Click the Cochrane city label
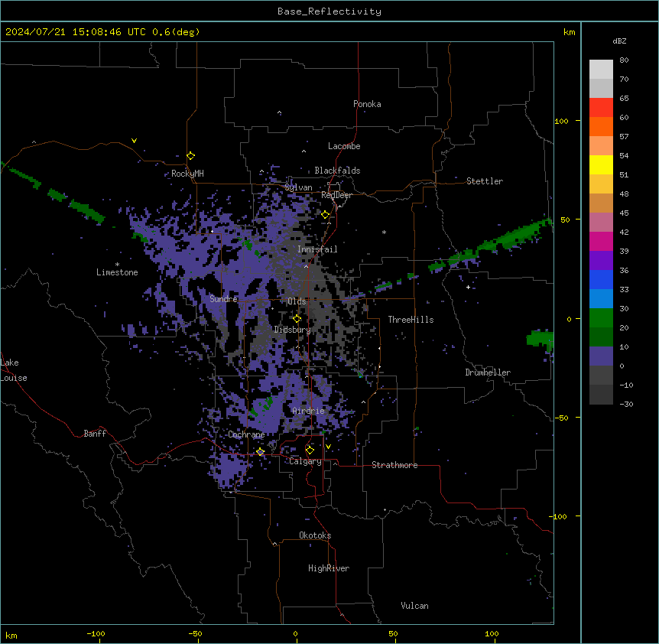Screen dimensions: 659x644 pos(246,434)
